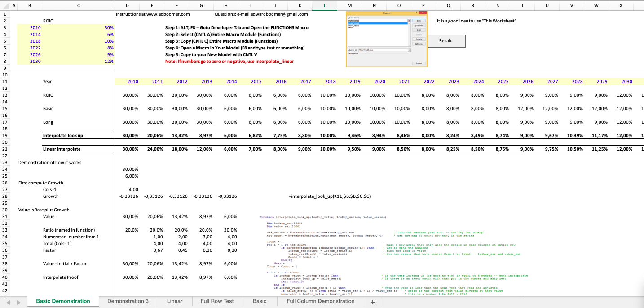Switch to the Basic sheet tab

point(260,301)
